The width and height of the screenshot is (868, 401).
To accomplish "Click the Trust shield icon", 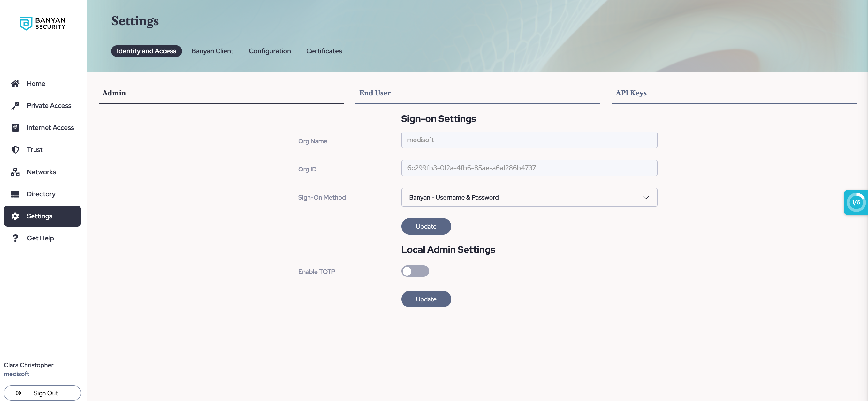I will (x=15, y=150).
